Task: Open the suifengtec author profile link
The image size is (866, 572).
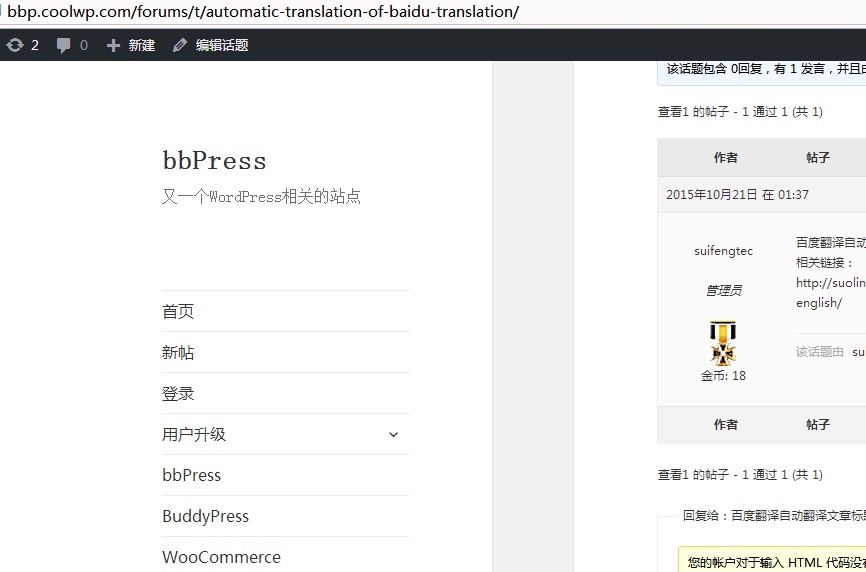Action: [723, 251]
